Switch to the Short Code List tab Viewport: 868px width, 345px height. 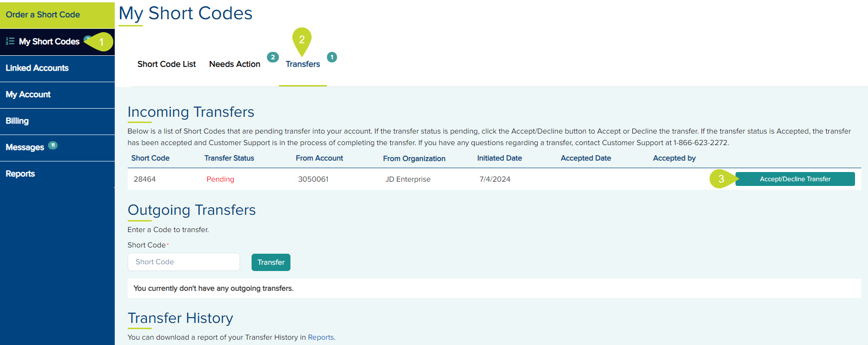(167, 64)
